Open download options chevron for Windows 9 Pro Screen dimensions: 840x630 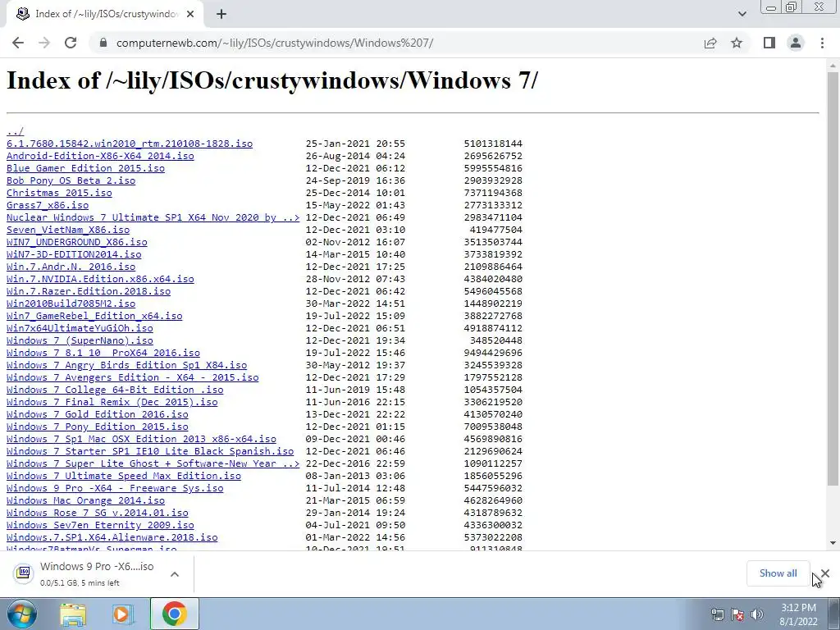(175, 573)
